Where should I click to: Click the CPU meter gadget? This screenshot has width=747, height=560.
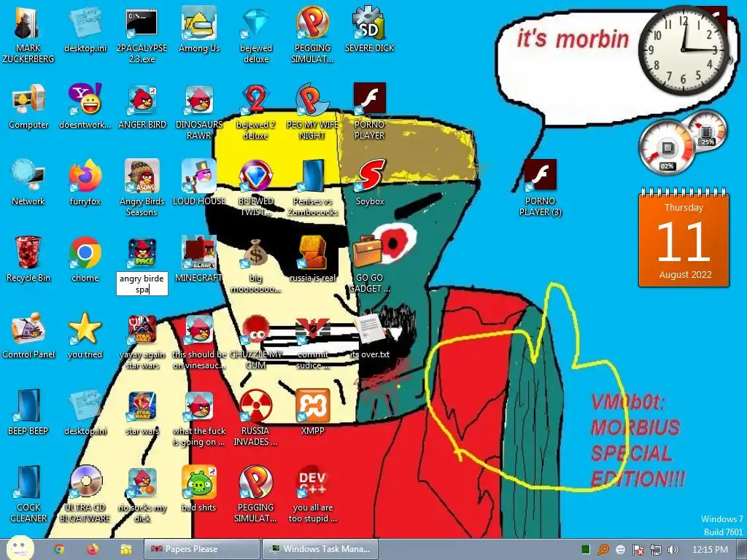coord(667,147)
